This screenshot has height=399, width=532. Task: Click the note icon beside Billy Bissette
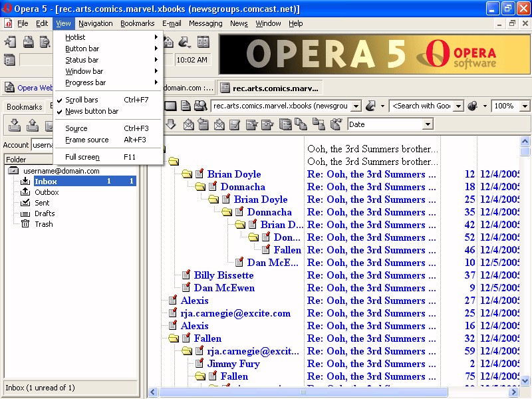(186, 275)
